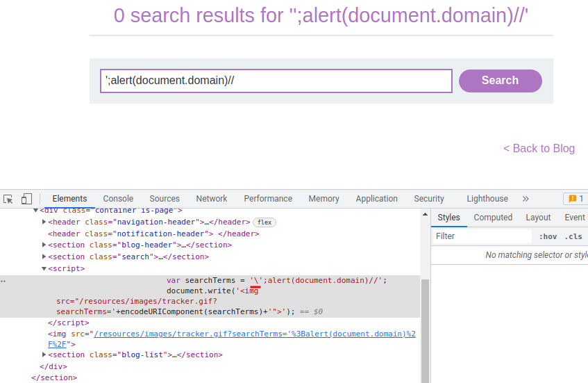This screenshot has width=588, height=383.
Task: Expand the section blog-header node
Action: 44,245
